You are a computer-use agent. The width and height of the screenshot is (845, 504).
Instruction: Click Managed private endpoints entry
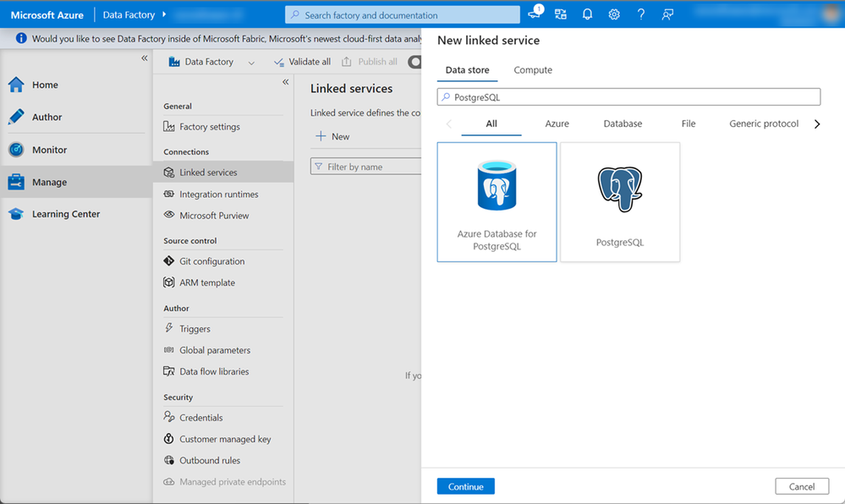tap(223, 482)
